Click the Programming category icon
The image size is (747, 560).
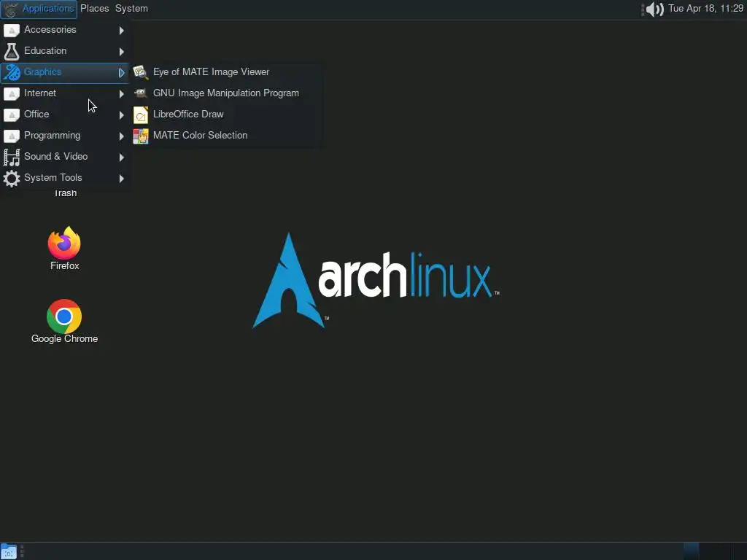tap(12, 136)
